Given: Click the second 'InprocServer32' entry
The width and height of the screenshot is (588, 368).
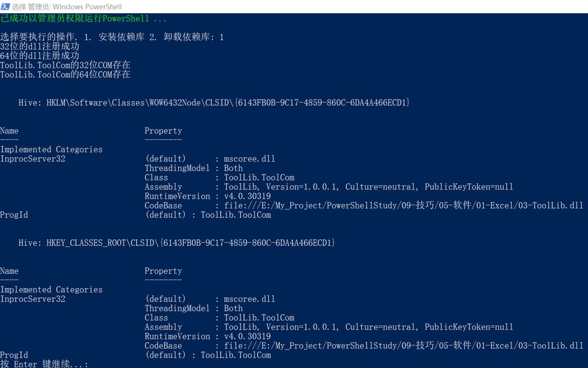Looking at the screenshot, I should 33,299.
